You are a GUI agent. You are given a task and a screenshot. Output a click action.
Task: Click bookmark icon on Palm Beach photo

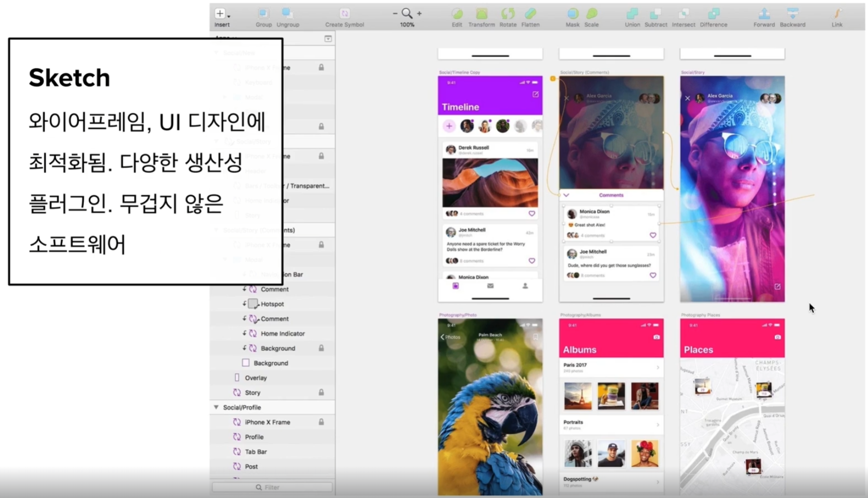[x=535, y=337]
